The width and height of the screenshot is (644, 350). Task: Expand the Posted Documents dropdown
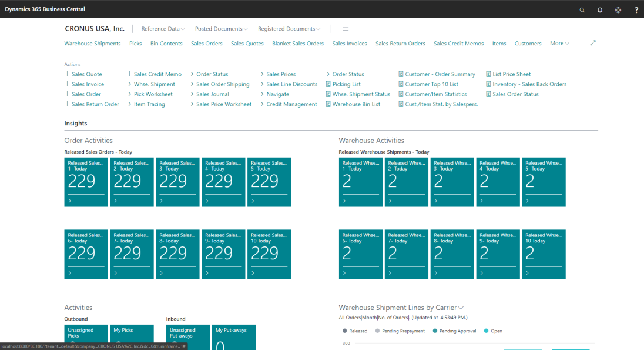pos(221,29)
